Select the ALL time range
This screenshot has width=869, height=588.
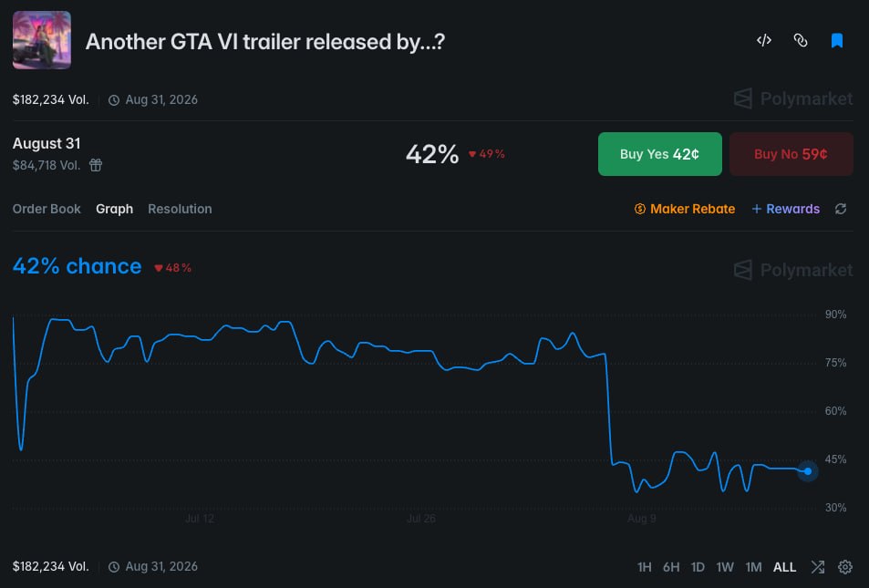784,567
